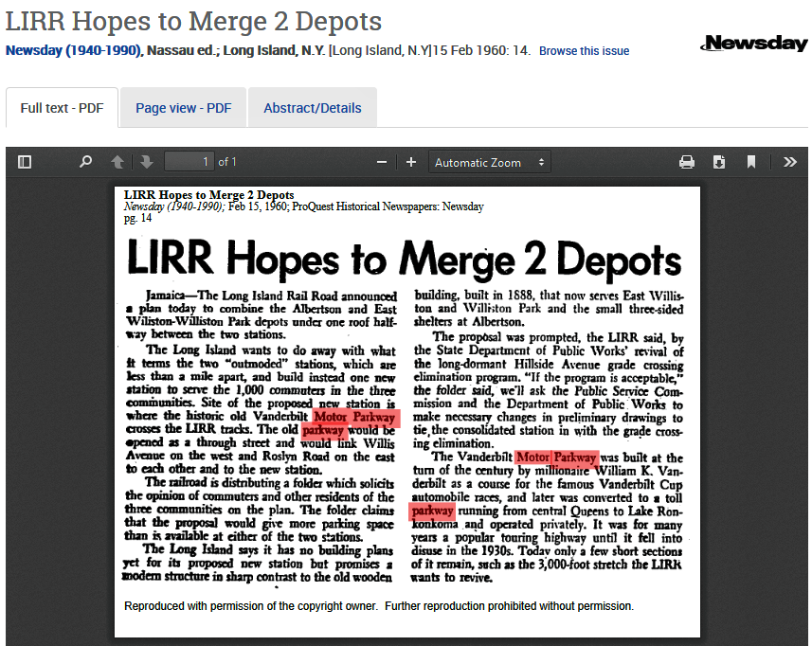
Task: Print the PDF document
Action: point(687,162)
